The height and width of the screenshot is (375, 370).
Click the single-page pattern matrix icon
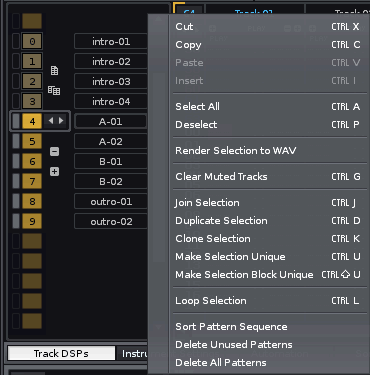(54, 71)
